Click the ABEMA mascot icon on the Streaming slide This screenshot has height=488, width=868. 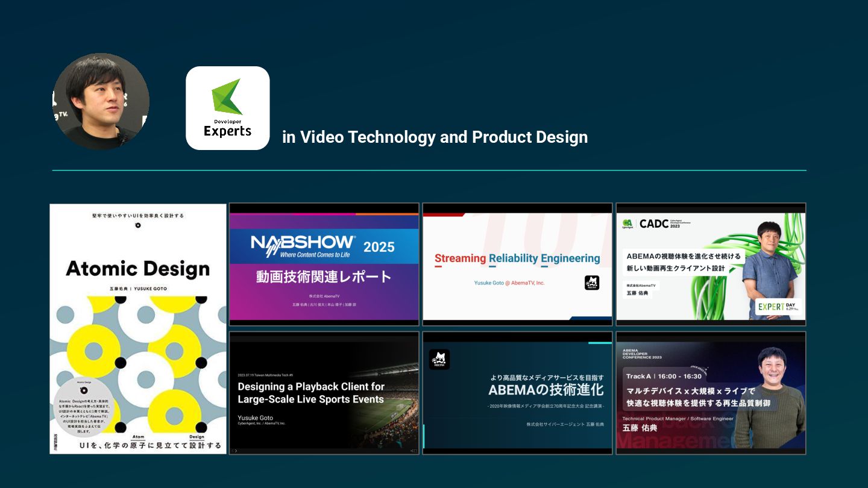pyautogui.click(x=592, y=283)
